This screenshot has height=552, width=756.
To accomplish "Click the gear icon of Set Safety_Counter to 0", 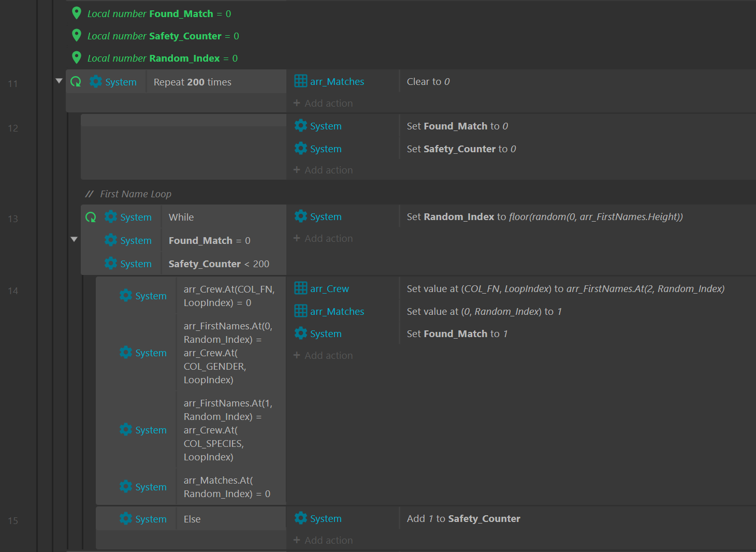I will click(x=301, y=149).
